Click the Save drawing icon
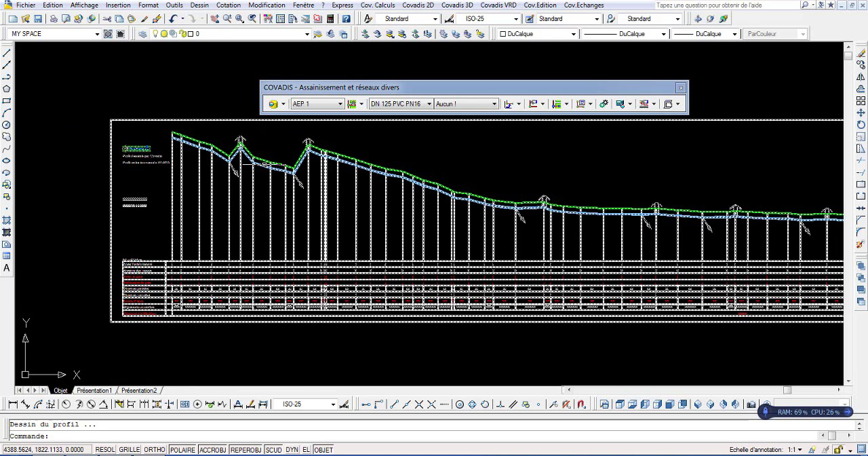The image size is (868, 456). click(x=38, y=19)
